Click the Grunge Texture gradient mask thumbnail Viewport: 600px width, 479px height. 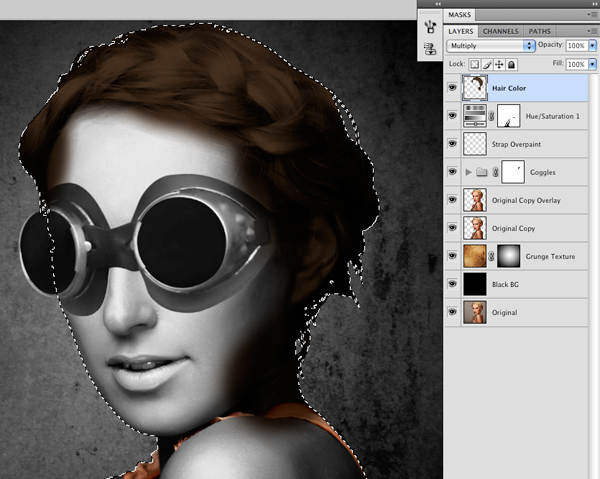[x=508, y=256]
